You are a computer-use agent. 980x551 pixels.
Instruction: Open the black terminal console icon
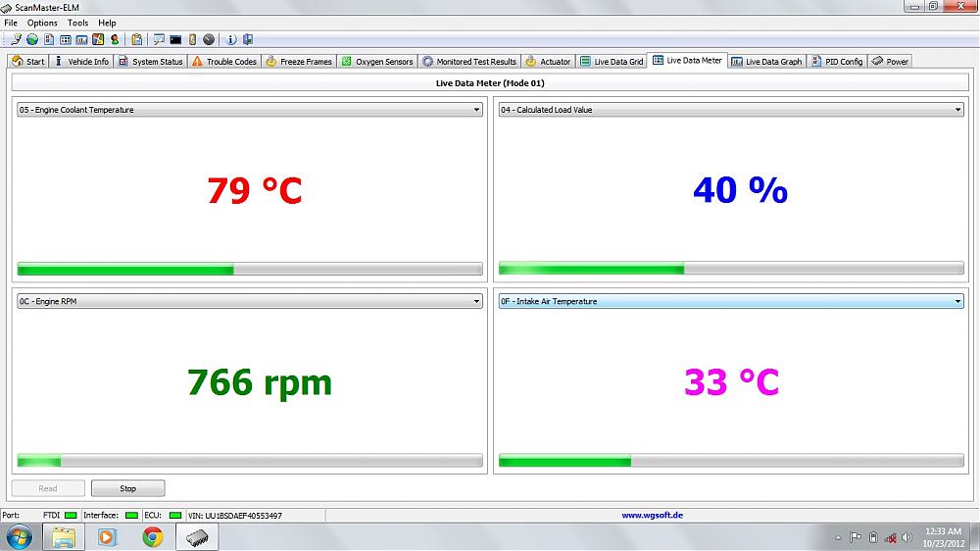(175, 40)
